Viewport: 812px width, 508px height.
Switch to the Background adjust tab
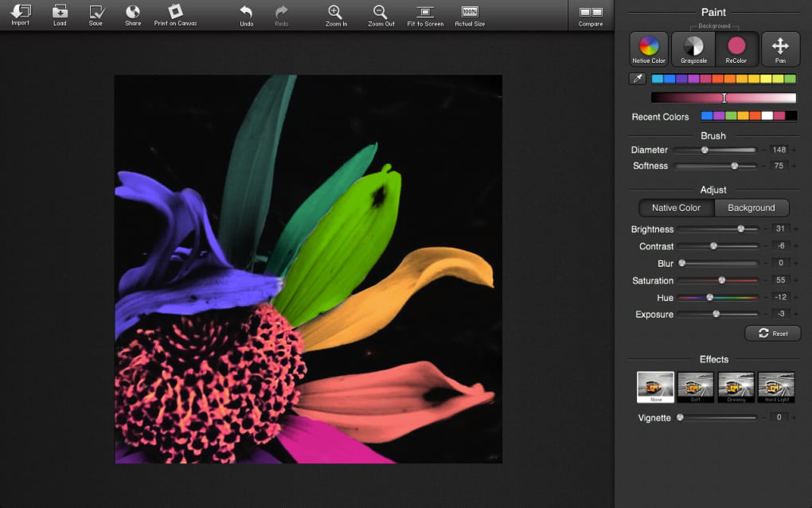751,208
